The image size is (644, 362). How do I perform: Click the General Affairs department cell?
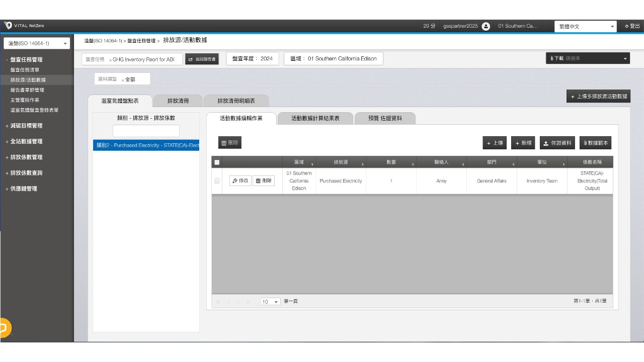tap(492, 181)
